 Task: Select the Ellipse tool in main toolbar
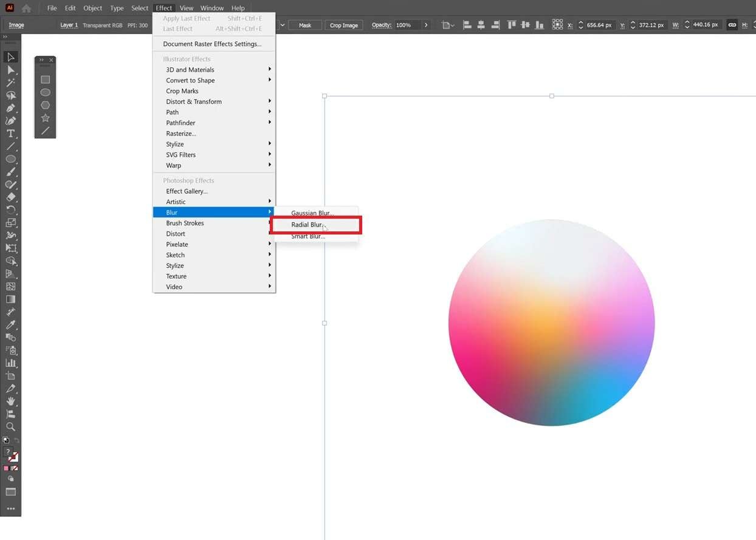pos(10,159)
